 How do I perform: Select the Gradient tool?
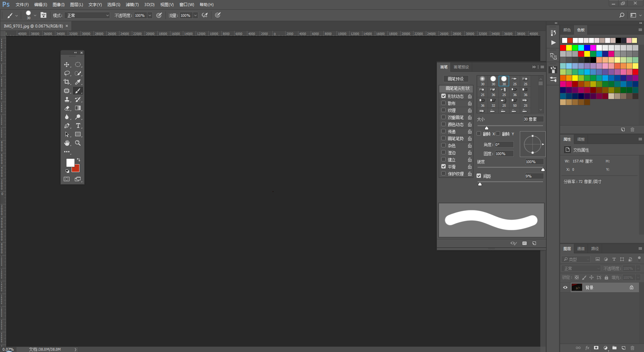pos(78,108)
